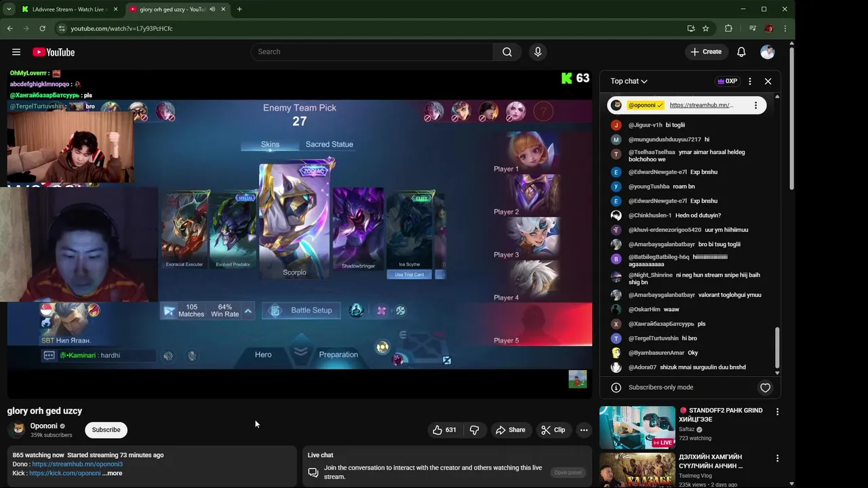Open pinned streamhub.mn link in chat
The height and width of the screenshot is (488, 868).
coord(701,105)
